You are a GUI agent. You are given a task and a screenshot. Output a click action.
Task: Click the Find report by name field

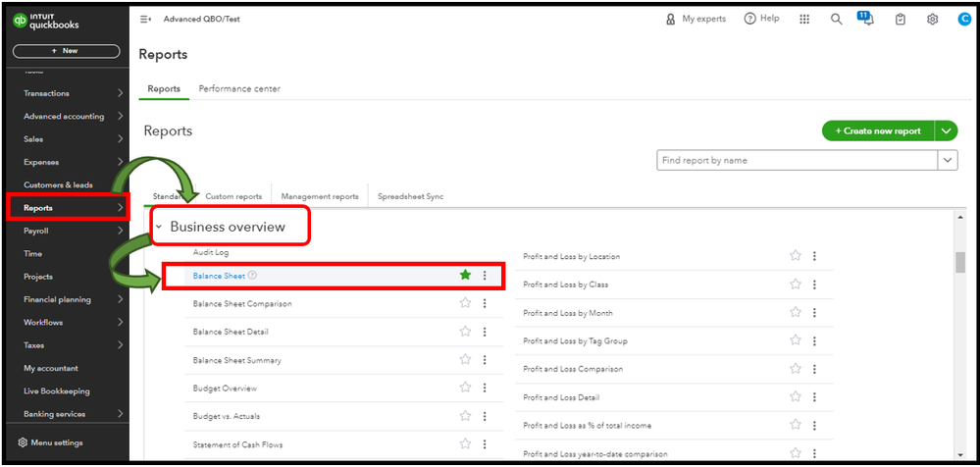click(x=797, y=160)
